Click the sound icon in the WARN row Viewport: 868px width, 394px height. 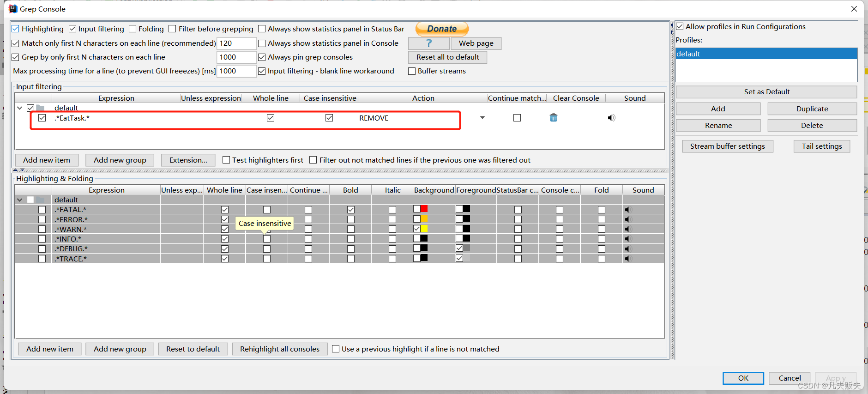[x=627, y=229]
